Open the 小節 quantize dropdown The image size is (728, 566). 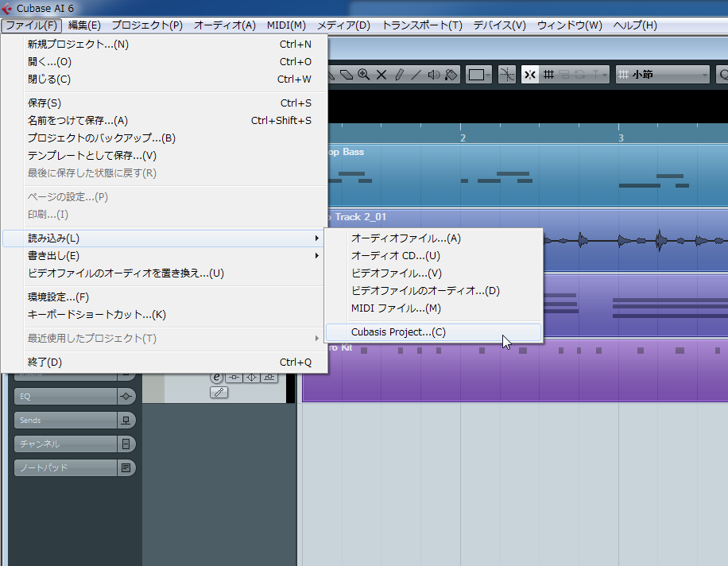coord(663,75)
